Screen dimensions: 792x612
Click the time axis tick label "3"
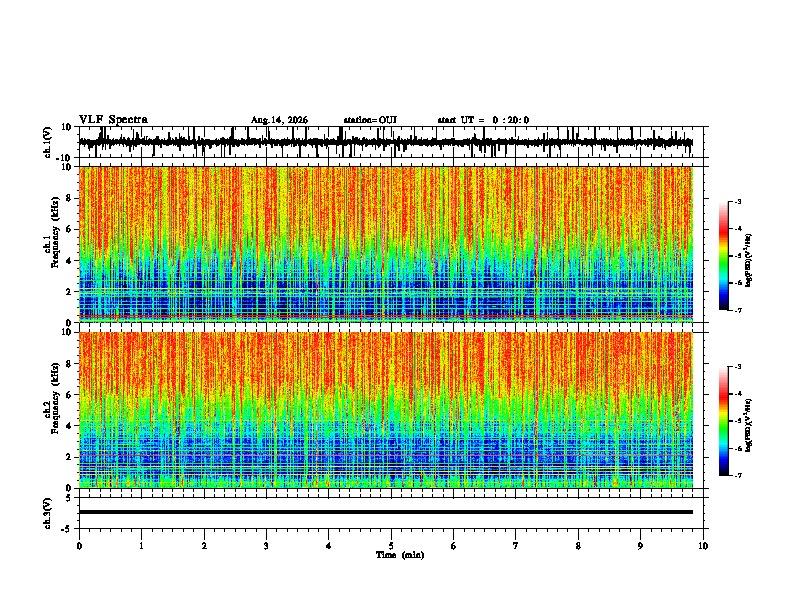pos(266,546)
